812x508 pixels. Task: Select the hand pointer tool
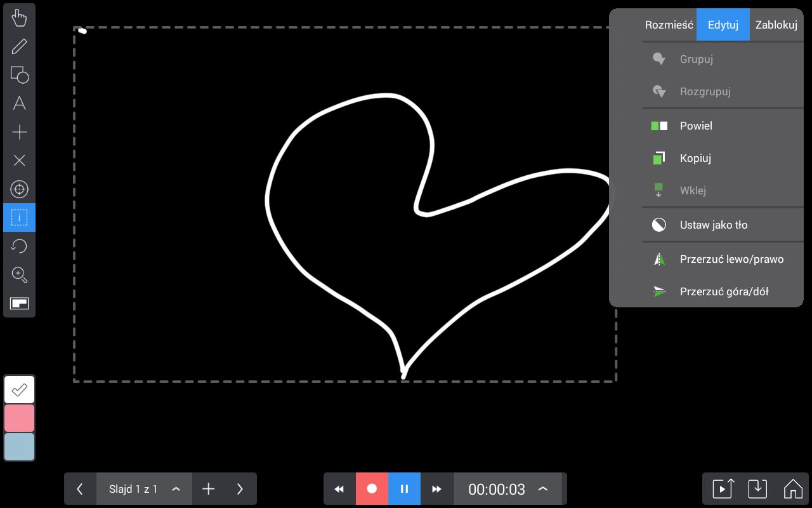pyautogui.click(x=20, y=18)
